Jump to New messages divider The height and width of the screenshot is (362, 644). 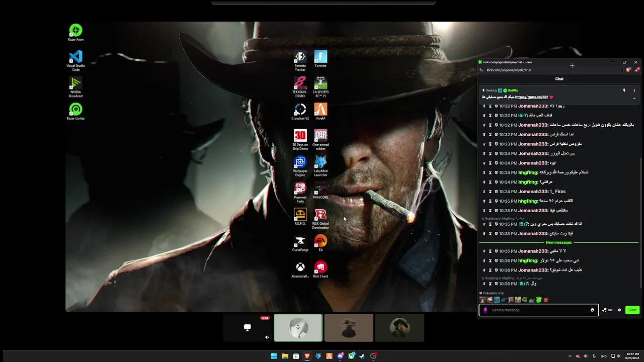point(558,242)
